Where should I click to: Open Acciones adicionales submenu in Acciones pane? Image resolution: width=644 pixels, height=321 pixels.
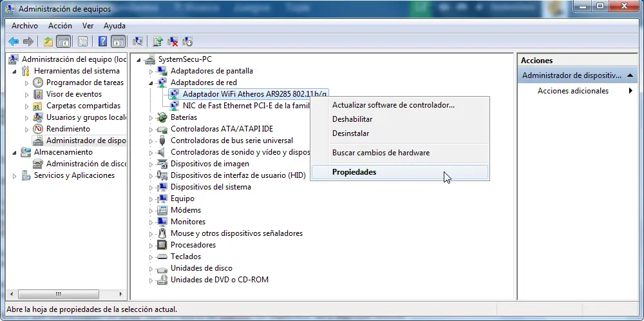point(577,91)
